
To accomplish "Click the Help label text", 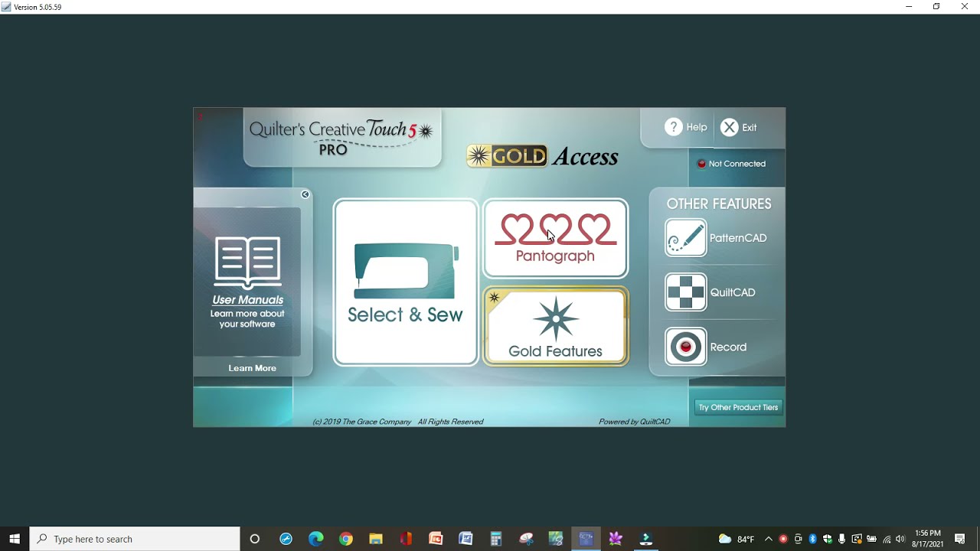I will [x=697, y=127].
